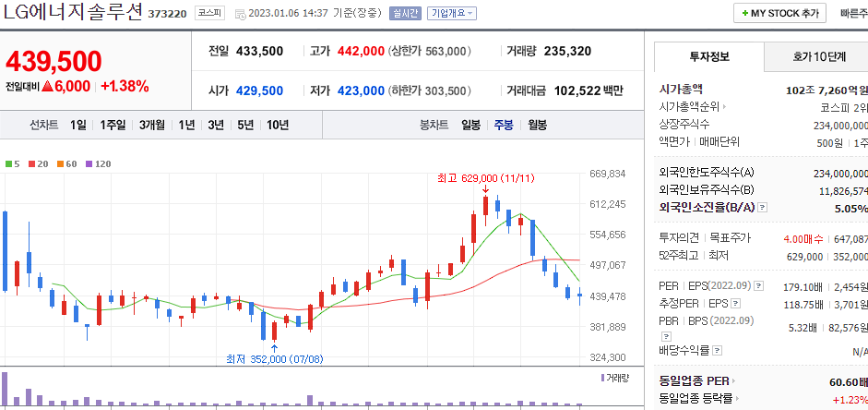868x410 pixels.
Task: Click the 코스피 market badge
Action: [209, 13]
